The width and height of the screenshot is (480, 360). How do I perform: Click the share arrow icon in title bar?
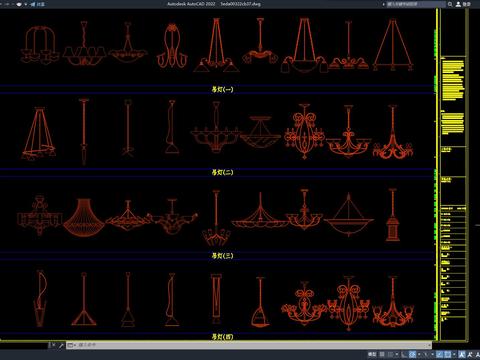click(32, 4)
